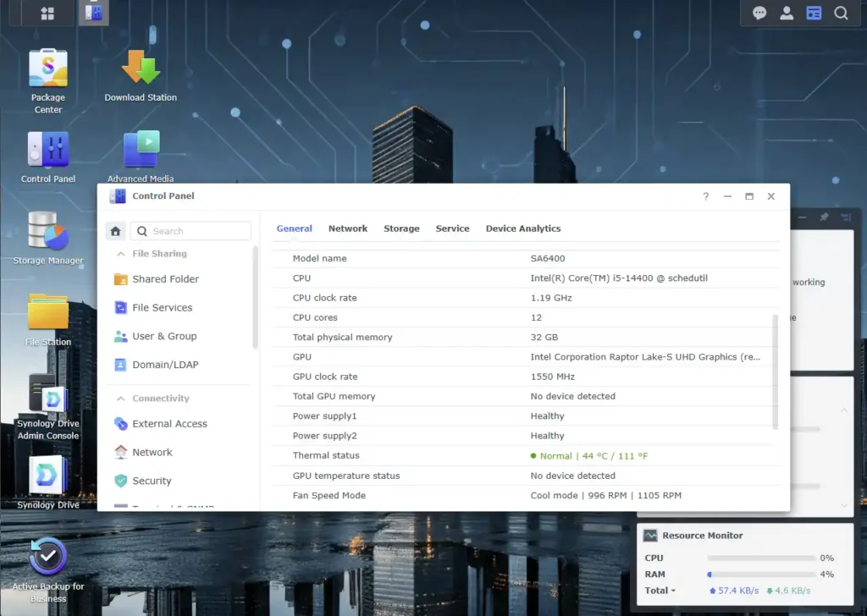Collapse the Connectivity section

pyautogui.click(x=119, y=399)
